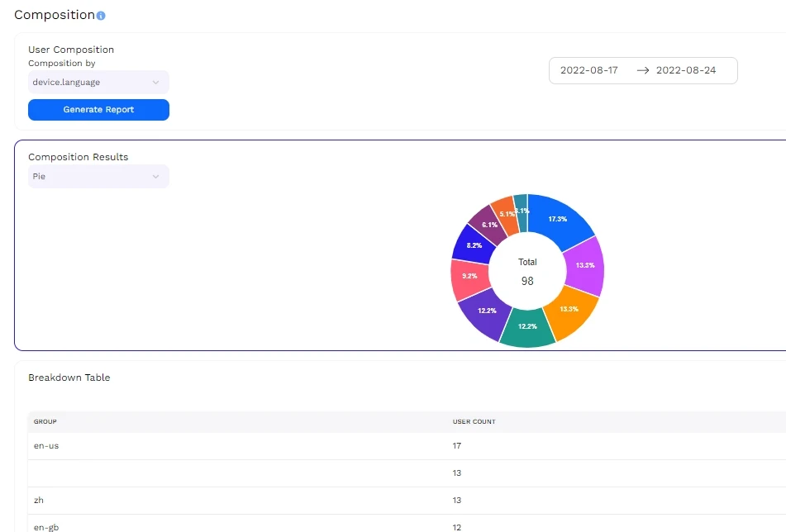This screenshot has width=786, height=532.
Task: Click the user count 17 cell
Action: coord(457,446)
